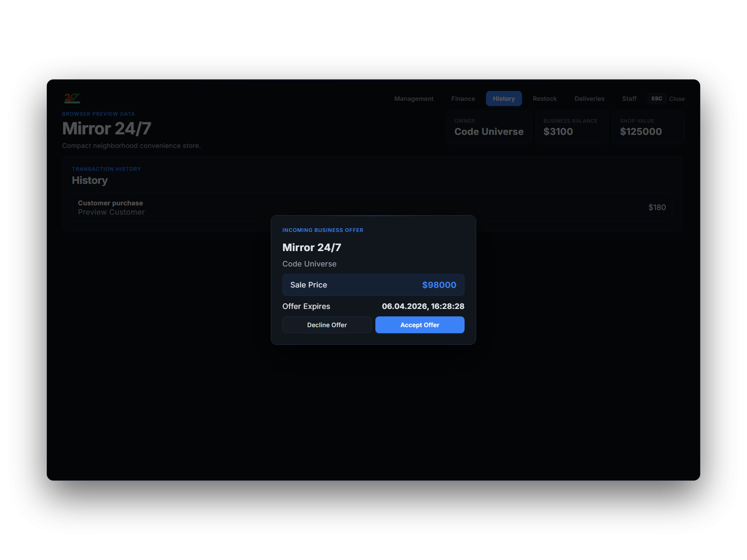The image size is (747, 560).
Task: Click the Incoming Business Offer label
Action: coord(323,230)
